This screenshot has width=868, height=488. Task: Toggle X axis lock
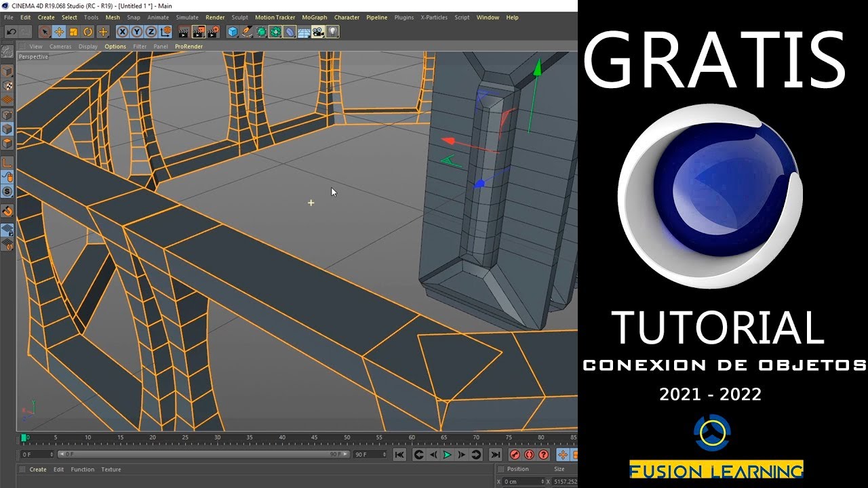(x=122, y=31)
